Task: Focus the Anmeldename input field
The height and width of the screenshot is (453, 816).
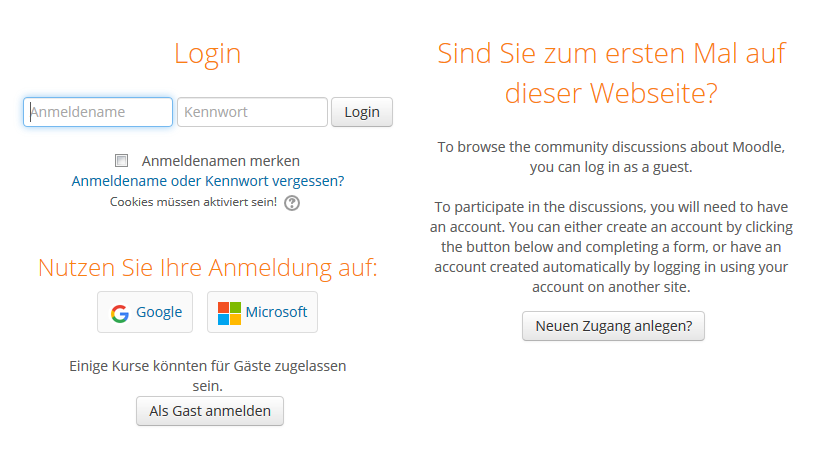Action: 98,112
